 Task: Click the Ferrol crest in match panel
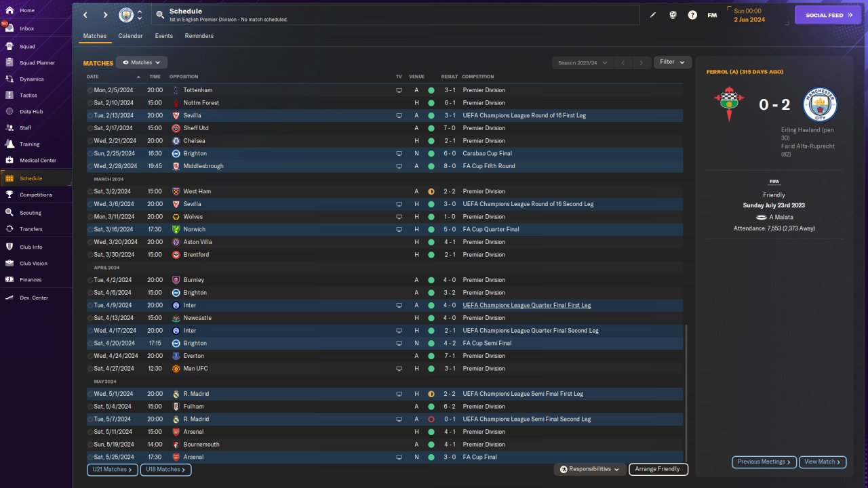pos(729,104)
